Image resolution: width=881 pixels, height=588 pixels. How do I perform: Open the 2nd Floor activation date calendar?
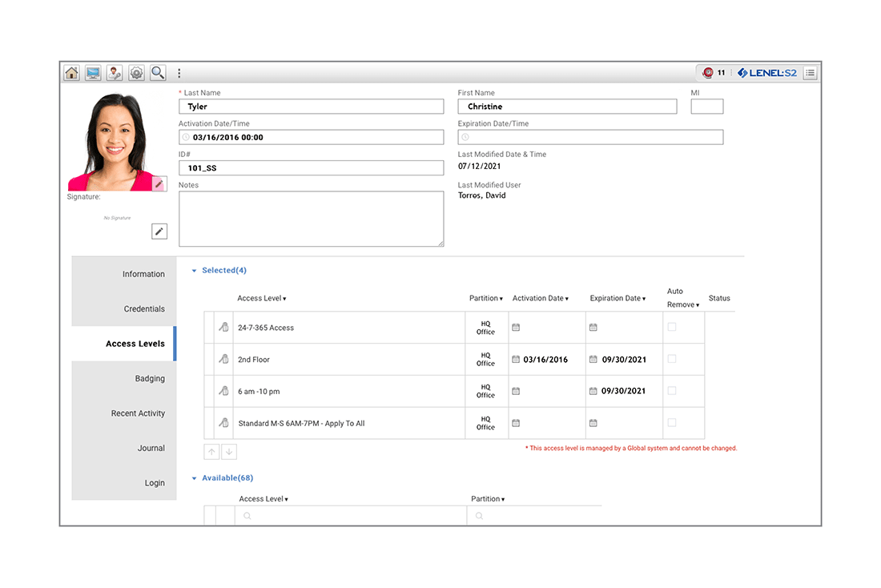[x=516, y=360]
